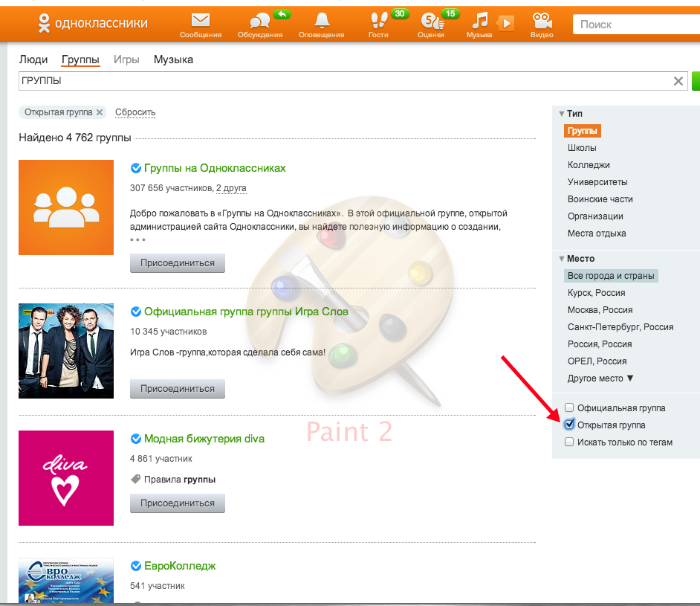Open Музыка note icon

[480, 21]
